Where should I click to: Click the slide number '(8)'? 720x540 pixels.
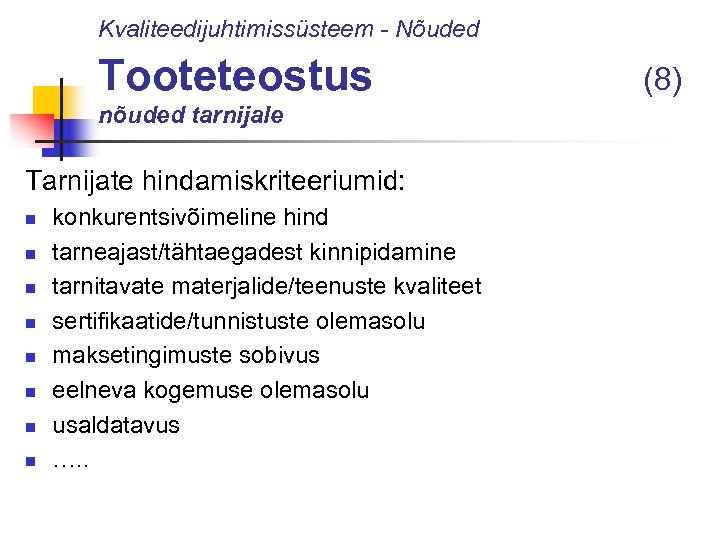(x=662, y=77)
